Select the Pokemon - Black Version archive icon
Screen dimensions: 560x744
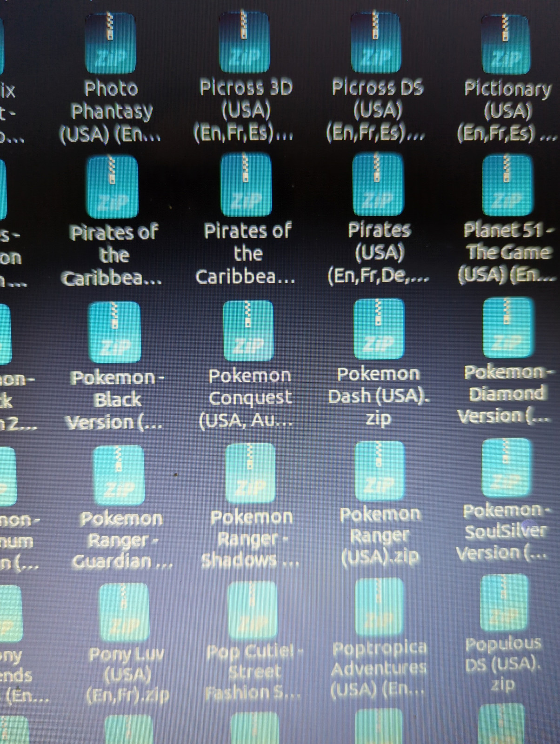(114, 332)
